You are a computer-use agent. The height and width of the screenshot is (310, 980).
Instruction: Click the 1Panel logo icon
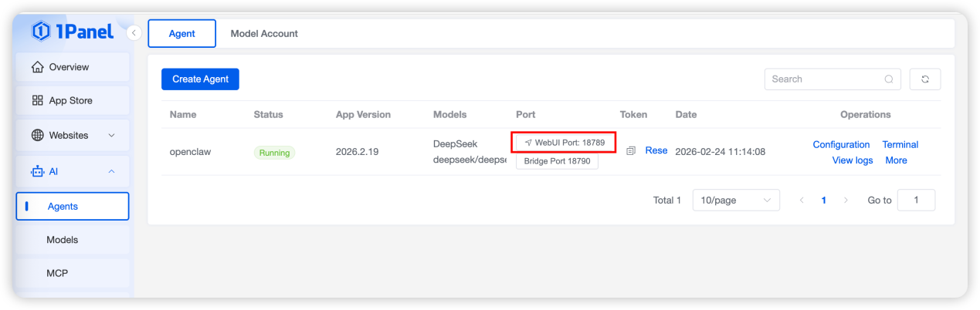[x=41, y=32]
